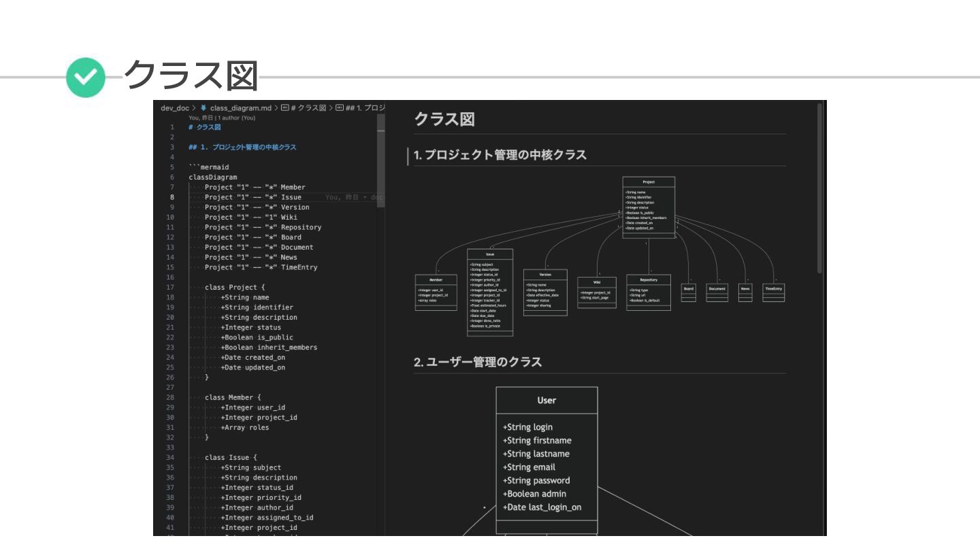Viewport: 980px width, 551px height.
Task: Click '+Integer priority_id' in the editor
Action: (x=261, y=497)
